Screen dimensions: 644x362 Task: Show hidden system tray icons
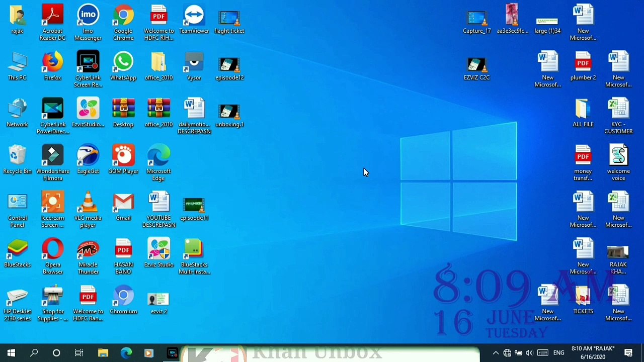coord(496,353)
